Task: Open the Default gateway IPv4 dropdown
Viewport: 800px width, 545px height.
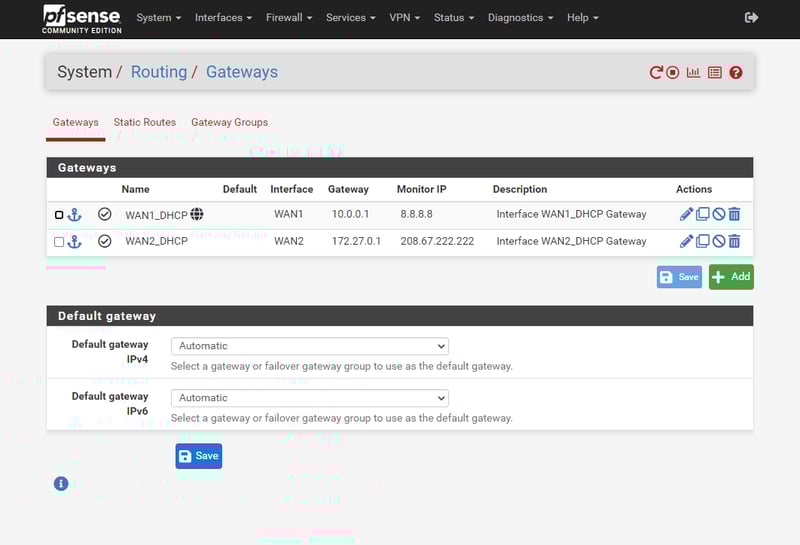Action: pyautogui.click(x=309, y=346)
